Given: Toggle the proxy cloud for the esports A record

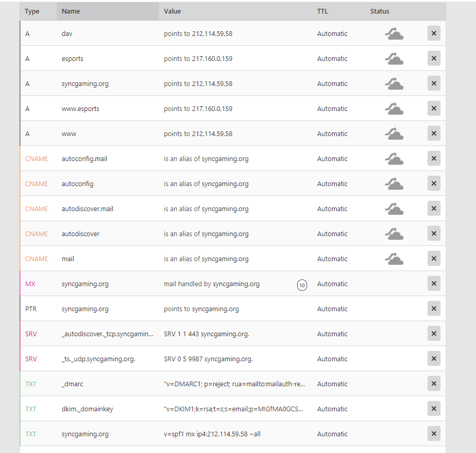Looking at the screenshot, I should point(394,58).
